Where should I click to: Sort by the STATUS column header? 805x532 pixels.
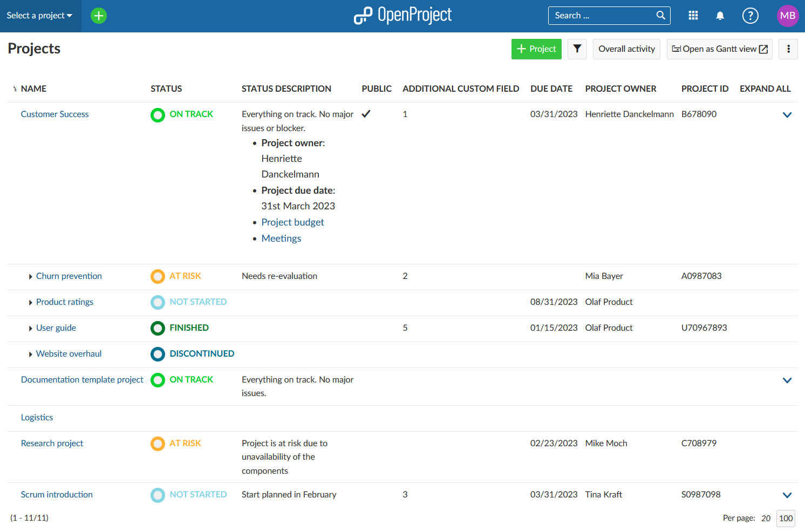click(x=166, y=89)
